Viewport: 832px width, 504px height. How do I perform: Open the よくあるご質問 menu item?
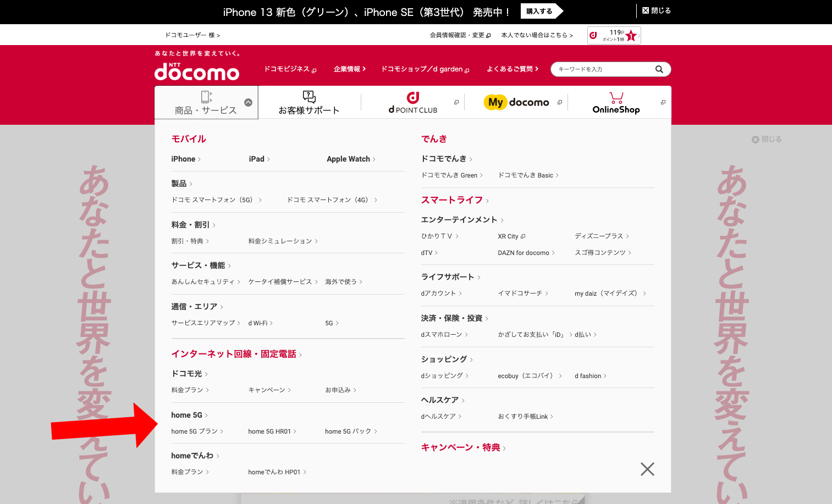[x=512, y=69]
